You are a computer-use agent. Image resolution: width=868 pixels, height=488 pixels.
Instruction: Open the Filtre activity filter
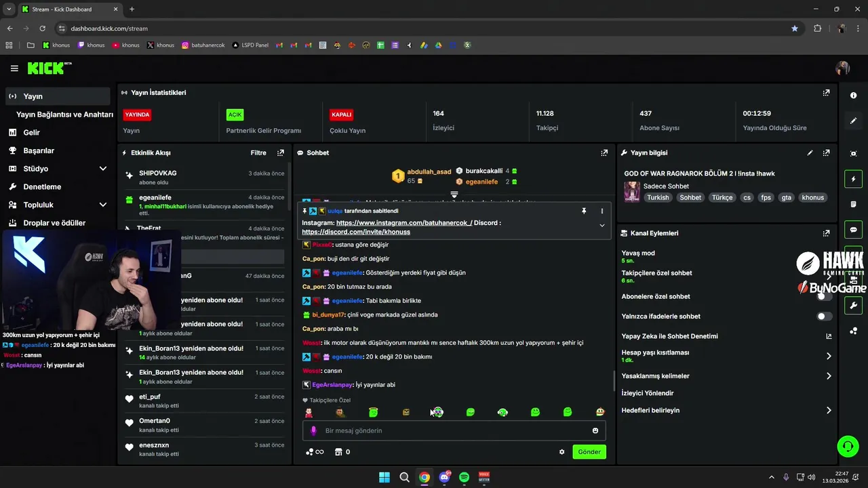258,153
